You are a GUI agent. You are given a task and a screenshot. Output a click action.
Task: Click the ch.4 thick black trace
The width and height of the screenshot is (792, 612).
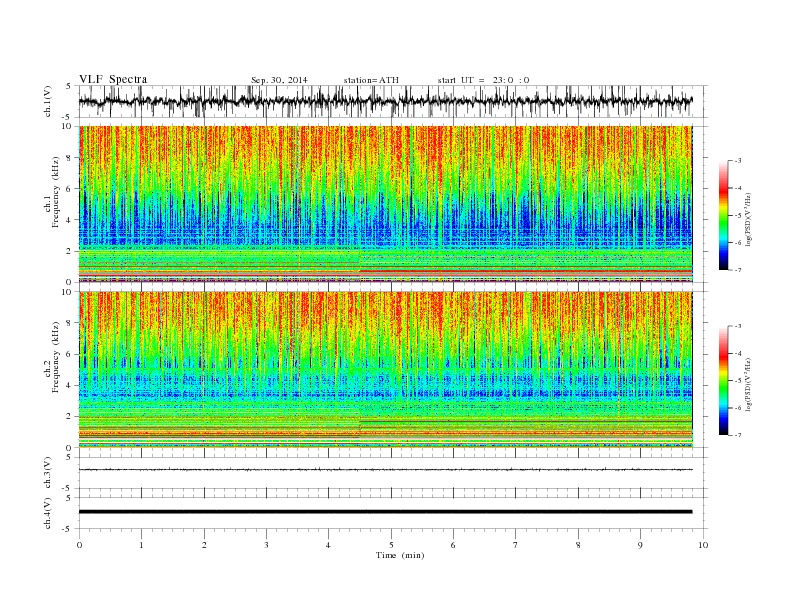[385, 512]
